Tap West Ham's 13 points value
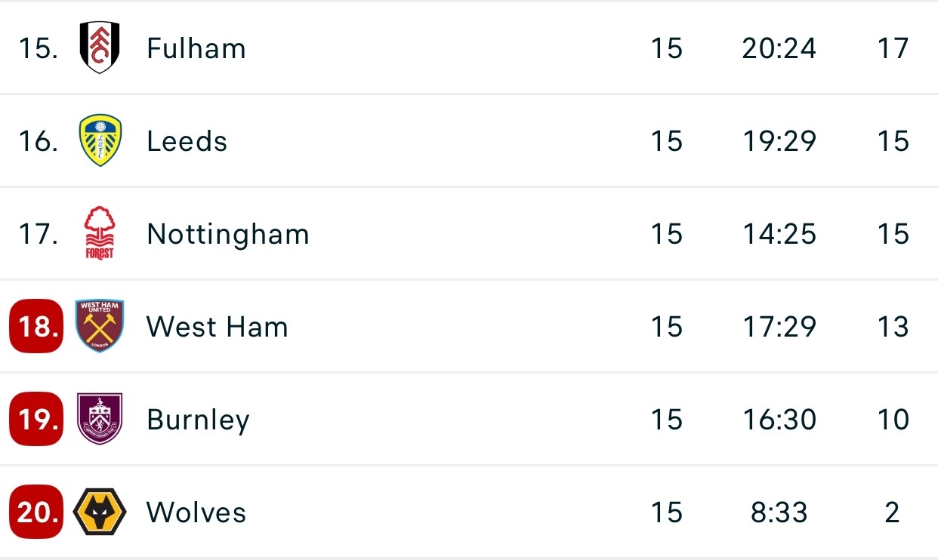This screenshot has height=560, width=938. pyautogui.click(x=892, y=327)
